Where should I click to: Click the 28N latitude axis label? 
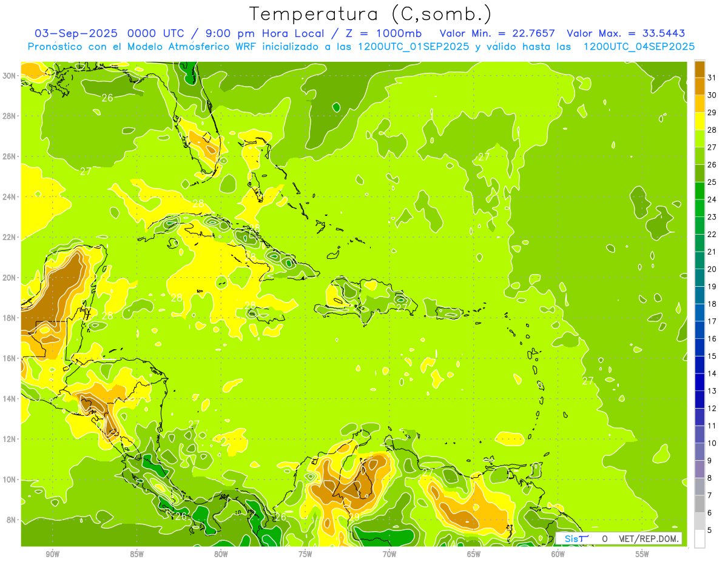(10, 116)
